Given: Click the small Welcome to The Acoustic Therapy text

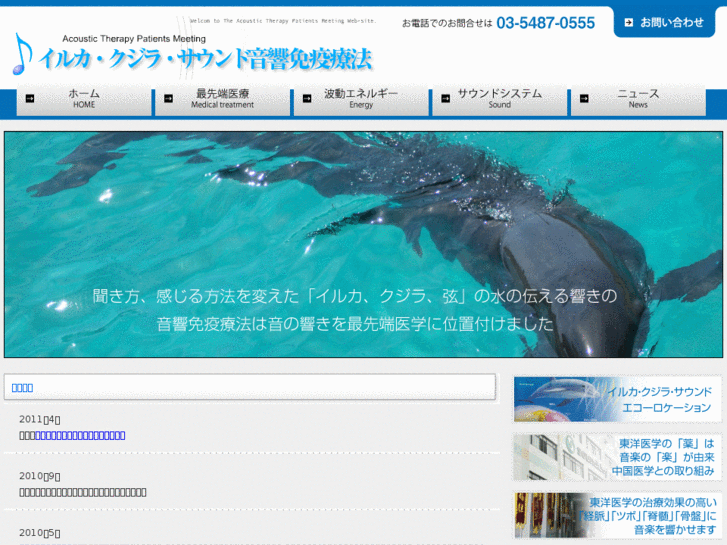Looking at the screenshot, I should click(x=283, y=21).
